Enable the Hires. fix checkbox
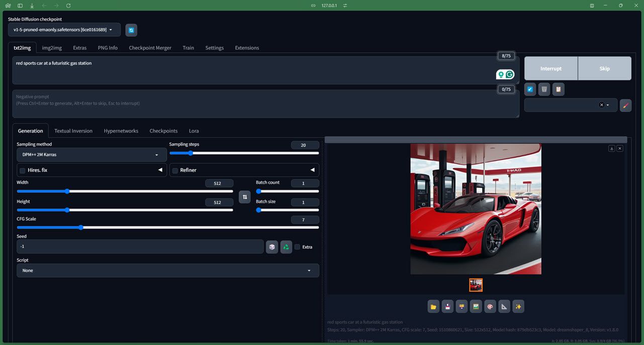The width and height of the screenshot is (644, 345). pyautogui.click(x=22, y=170)
